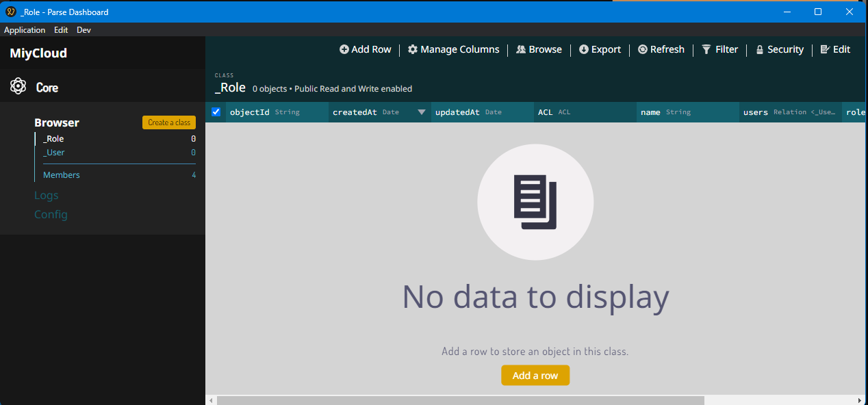868x405 pixels.
Task: Click the Create a class button
Action: tap(169, 122)
